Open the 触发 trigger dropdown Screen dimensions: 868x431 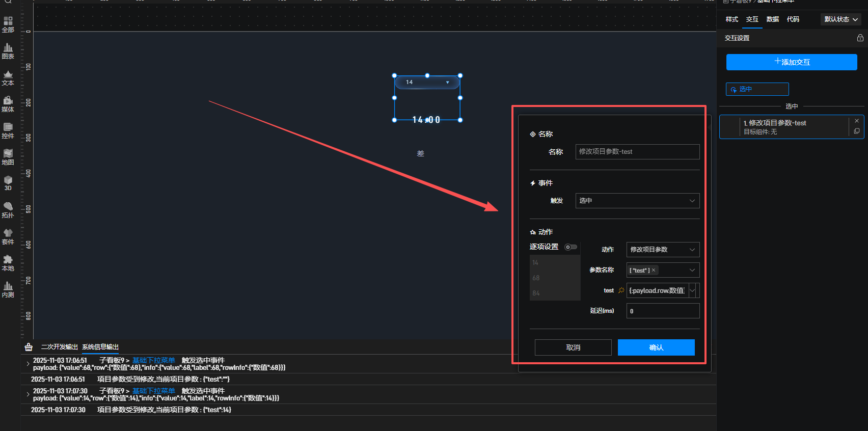pyautogui.click(x=637, y=201)
